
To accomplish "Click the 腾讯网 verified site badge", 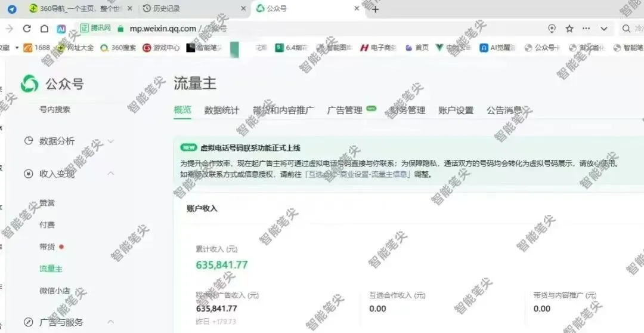I will [95, 29].
